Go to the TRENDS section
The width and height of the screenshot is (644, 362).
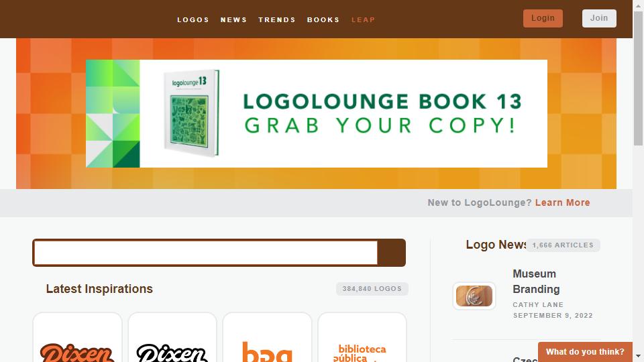pos(277,19)
